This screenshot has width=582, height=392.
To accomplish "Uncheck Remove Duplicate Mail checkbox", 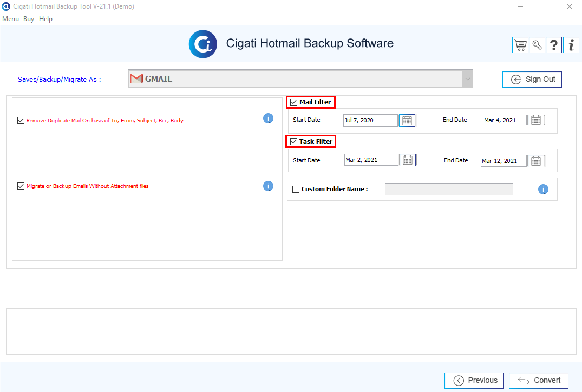I will click(21, 120).
